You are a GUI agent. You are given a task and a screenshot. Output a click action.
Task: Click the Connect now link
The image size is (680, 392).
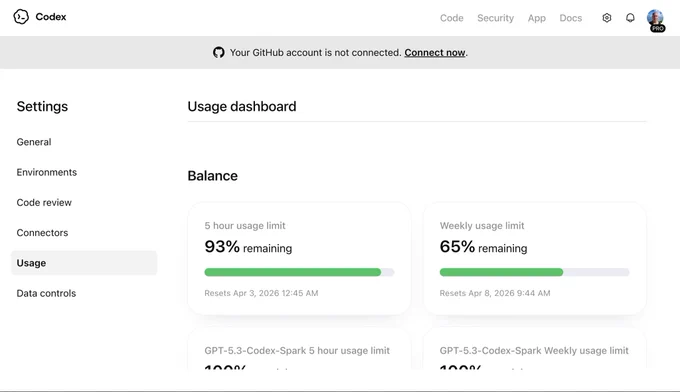pos(435,52)
